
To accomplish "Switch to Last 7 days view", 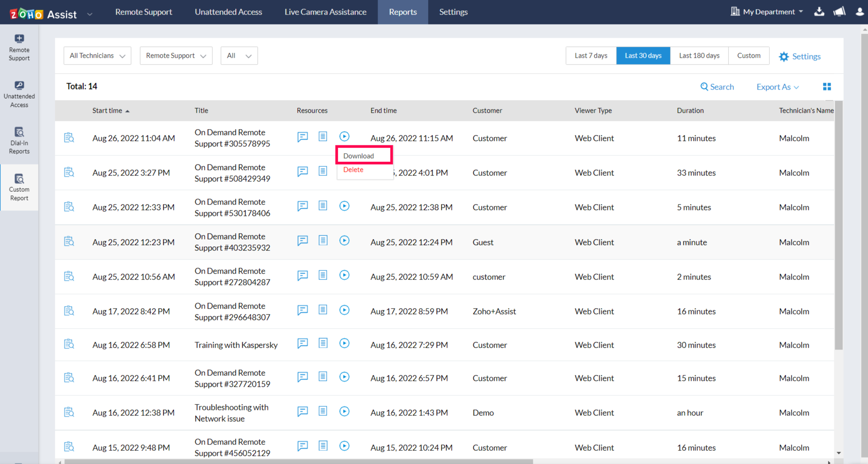I will pos(591,55).
